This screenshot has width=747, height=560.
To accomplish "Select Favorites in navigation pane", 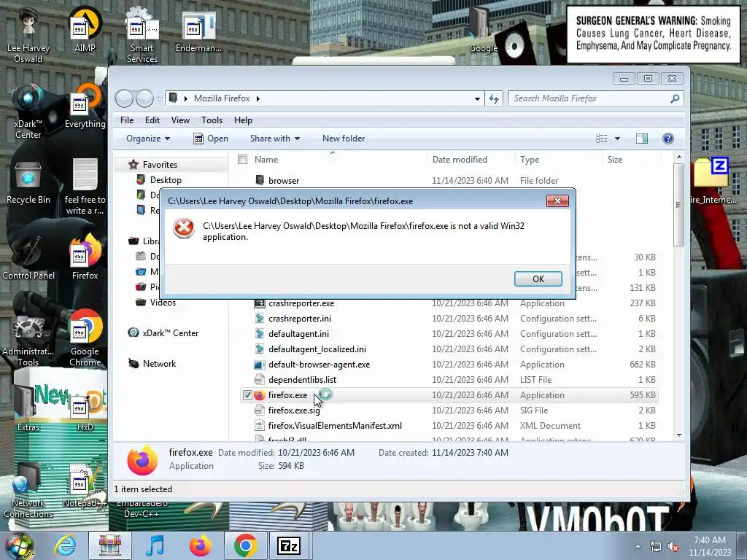I will (160, 165).
